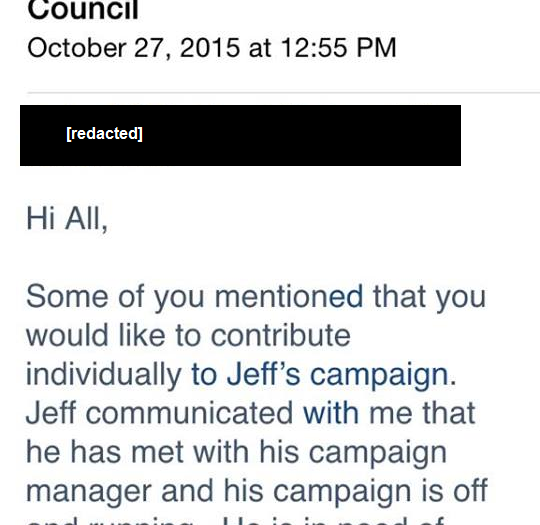Click the word "Some" starting the paragraph
This screenshot has height=525, width=540.
[67, 296]
